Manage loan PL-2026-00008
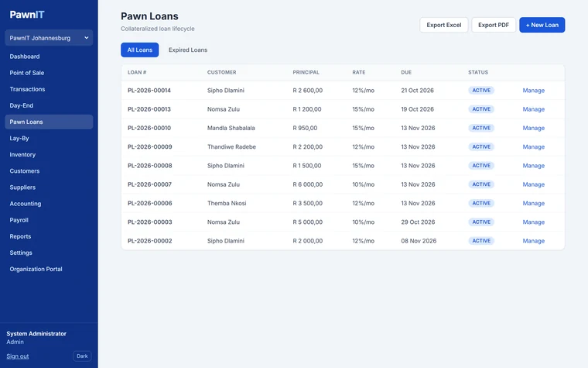588x368 pixels. click(x=534, y=166)
